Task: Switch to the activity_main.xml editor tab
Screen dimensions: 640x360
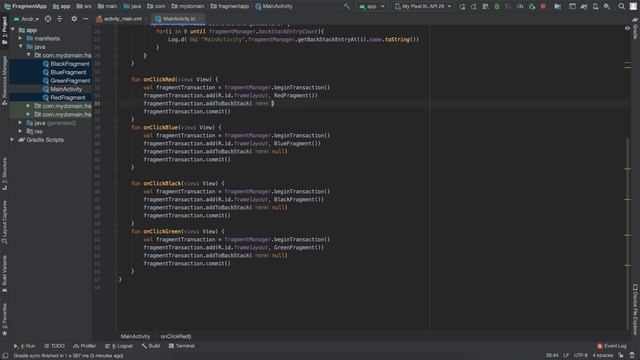Action: point(120,19)
